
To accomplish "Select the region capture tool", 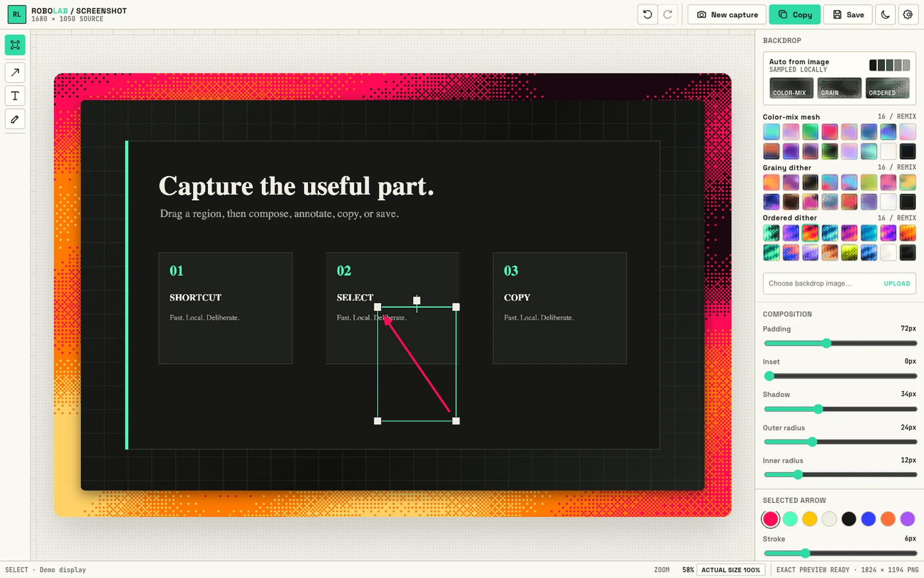I will click(15, 45).
